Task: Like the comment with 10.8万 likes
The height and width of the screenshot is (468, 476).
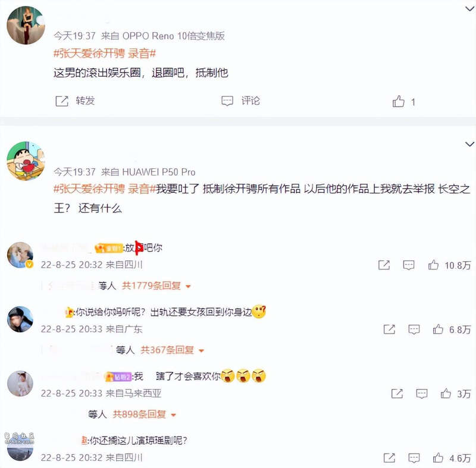Action: pos(433,265)
